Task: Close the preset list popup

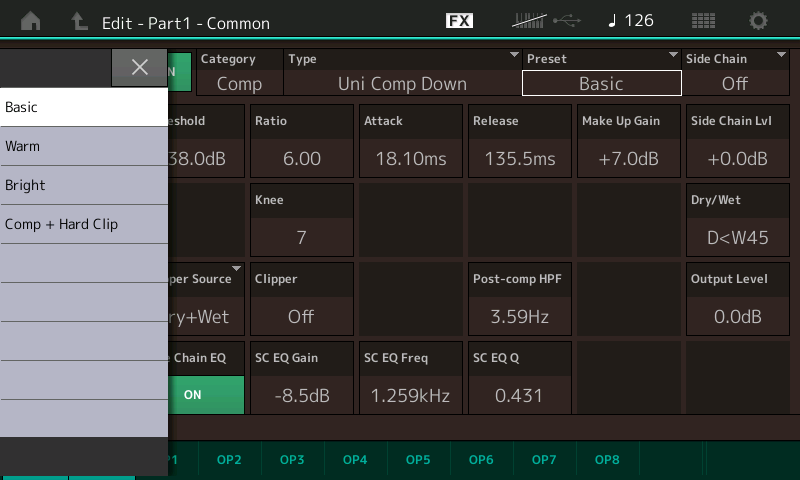Action: (139, 67)
